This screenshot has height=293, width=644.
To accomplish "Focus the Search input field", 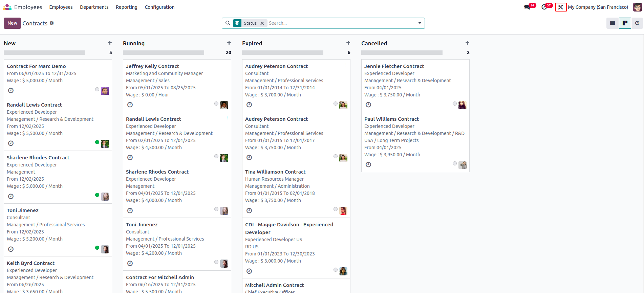I will tap(341, 23).
